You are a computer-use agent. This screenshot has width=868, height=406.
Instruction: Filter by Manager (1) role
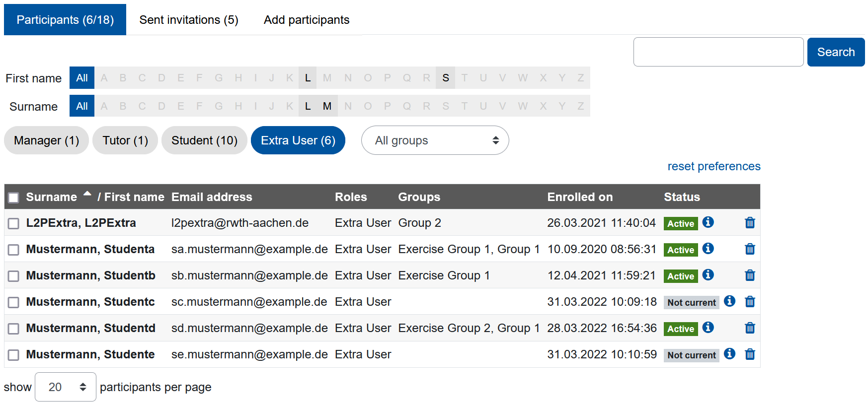(x=47, y=140)
